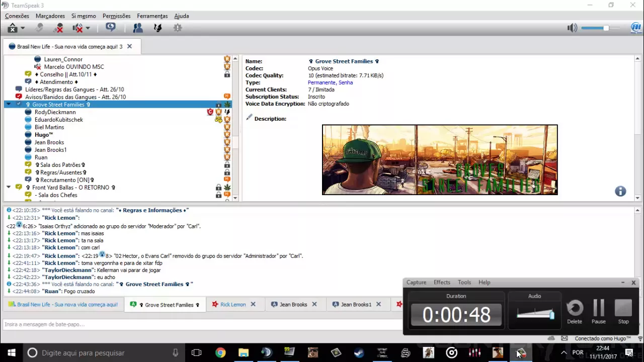Screen dimensions: 644x362
Task: Select user Ruan in the channel tree
Action: (x=41, y=157)
